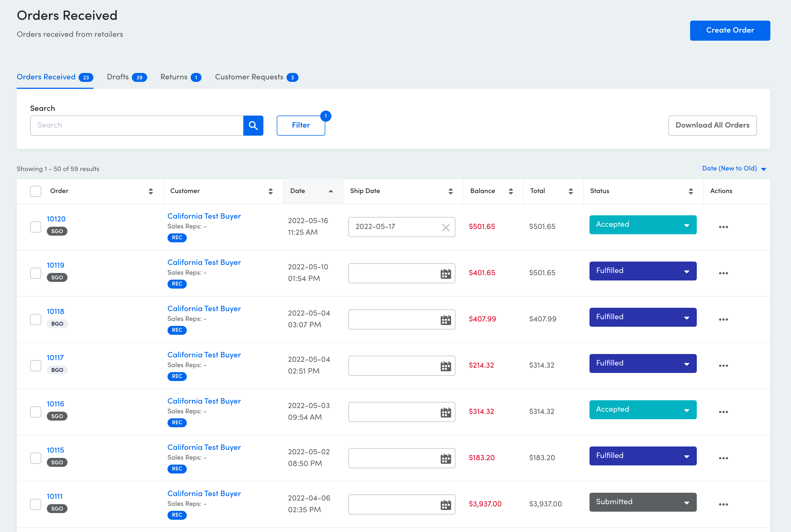Open calendar icon for order 10111 ship date
This screenshot has height=532, width=791.
pyautogui.click(x=446, y=505)
